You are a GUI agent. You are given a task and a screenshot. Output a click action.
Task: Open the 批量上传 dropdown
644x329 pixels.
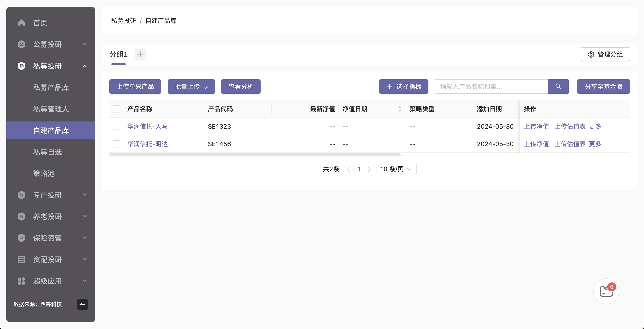click(191, 87)
